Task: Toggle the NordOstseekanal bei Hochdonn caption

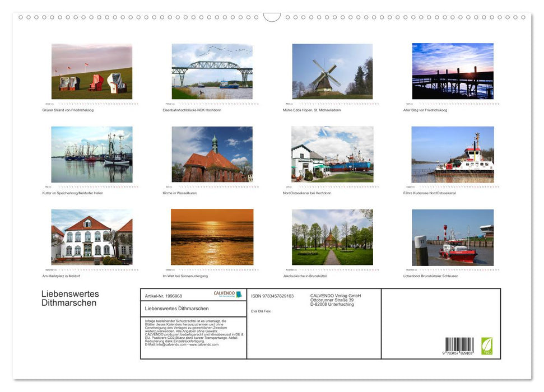Action: (x=306, y=193)
